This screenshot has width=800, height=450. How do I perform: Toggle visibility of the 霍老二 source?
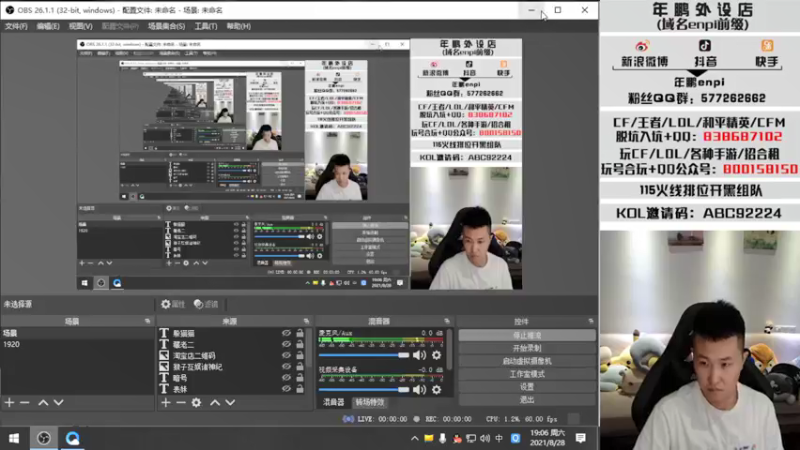click(286, 344)
